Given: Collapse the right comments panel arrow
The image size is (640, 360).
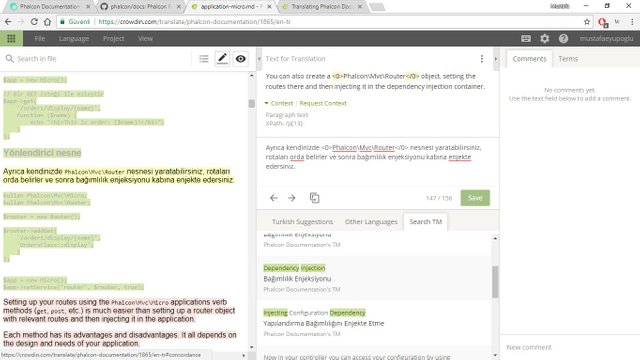Looking at the screenshot, I should (496, 59).
